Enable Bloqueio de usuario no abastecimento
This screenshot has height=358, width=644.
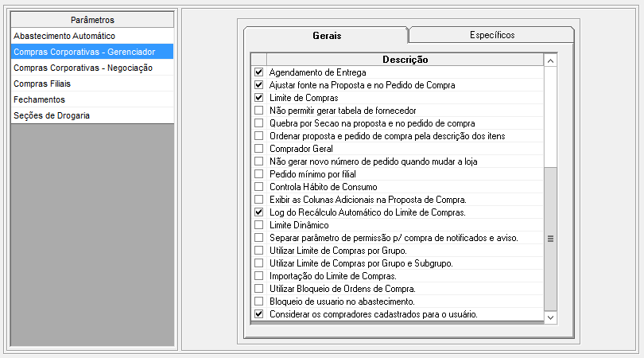tap(258, 302)
